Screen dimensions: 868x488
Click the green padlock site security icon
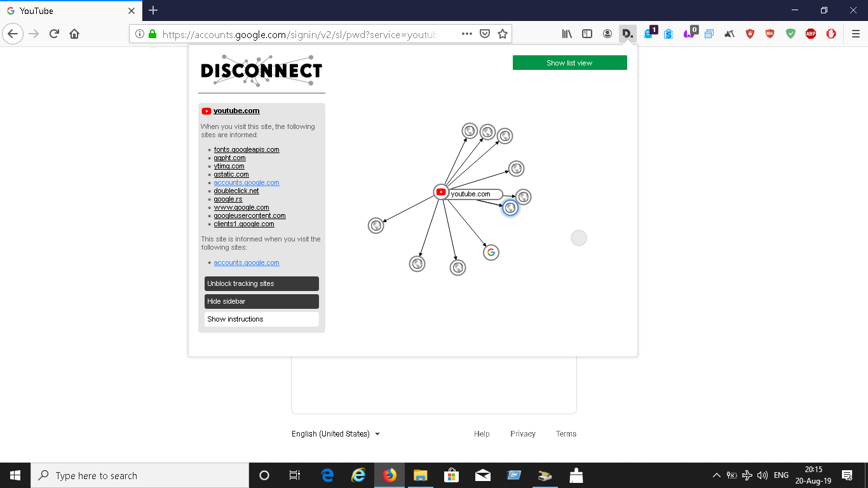point(152,34)
